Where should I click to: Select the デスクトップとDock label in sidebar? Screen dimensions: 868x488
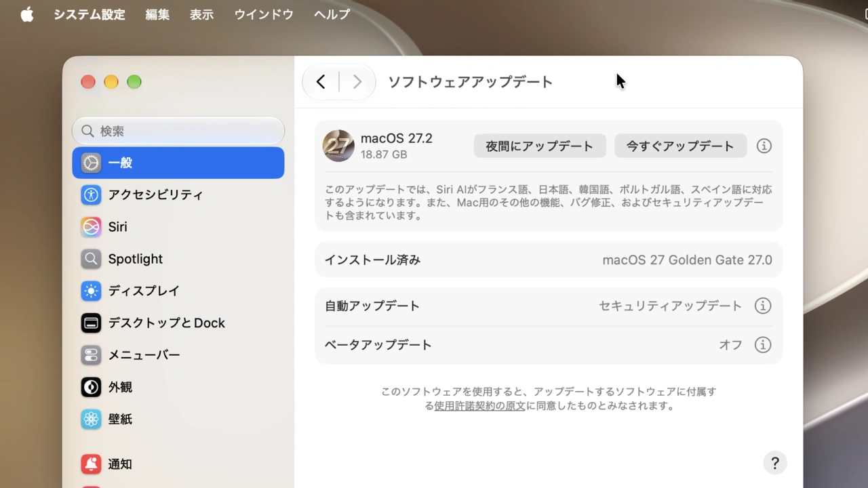(167, 323)
